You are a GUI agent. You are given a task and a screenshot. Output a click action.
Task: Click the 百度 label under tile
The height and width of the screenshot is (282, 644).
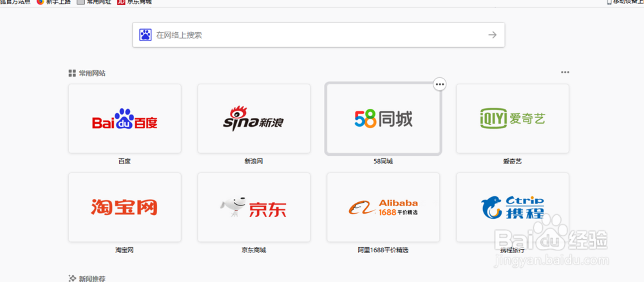124,162
